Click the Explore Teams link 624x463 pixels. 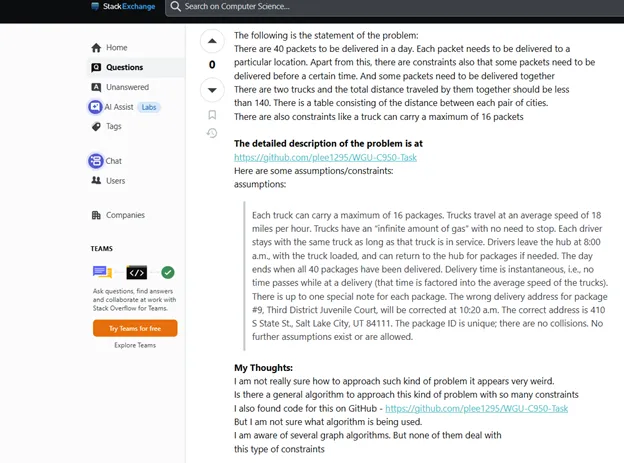pyautogui.click(x=135, y=345)
